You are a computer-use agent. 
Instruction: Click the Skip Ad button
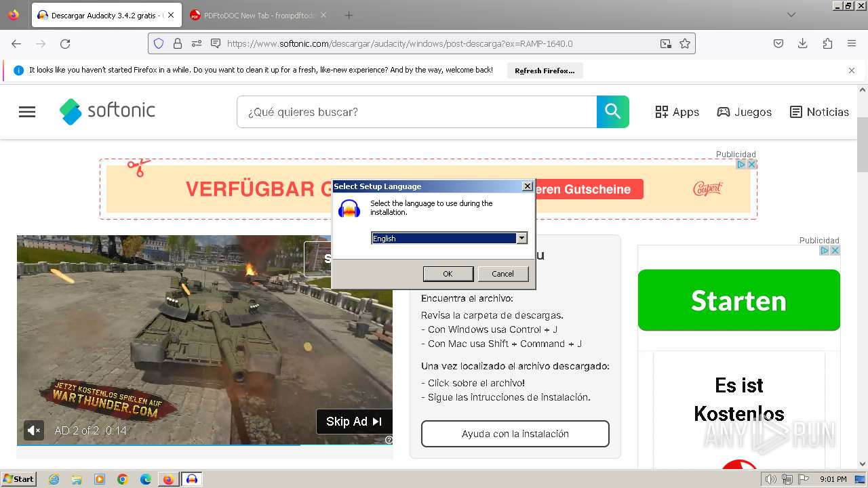point(354,422)
